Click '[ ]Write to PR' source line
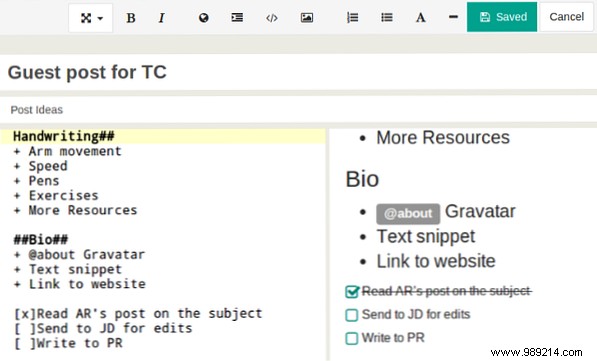The width and height of the screenshot is (597, 361). [x=68, y=343]
